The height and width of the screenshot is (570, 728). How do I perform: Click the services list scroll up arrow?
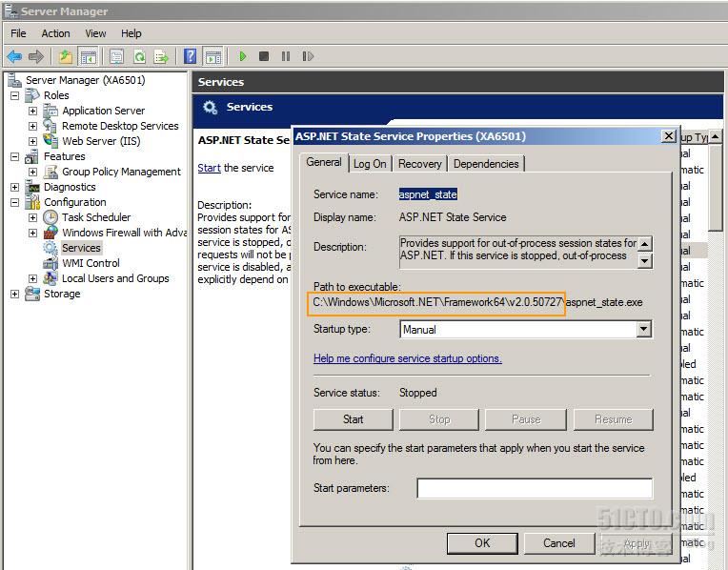(x=715, y=136)
